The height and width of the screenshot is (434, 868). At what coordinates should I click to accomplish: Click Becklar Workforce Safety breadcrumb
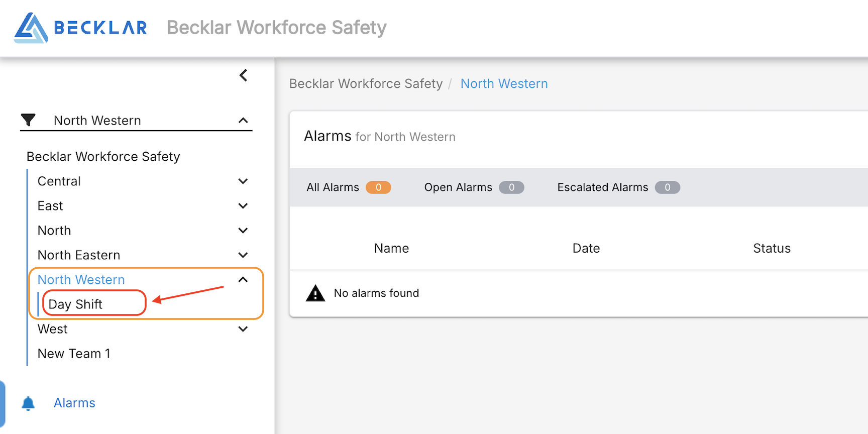[366, 83]
